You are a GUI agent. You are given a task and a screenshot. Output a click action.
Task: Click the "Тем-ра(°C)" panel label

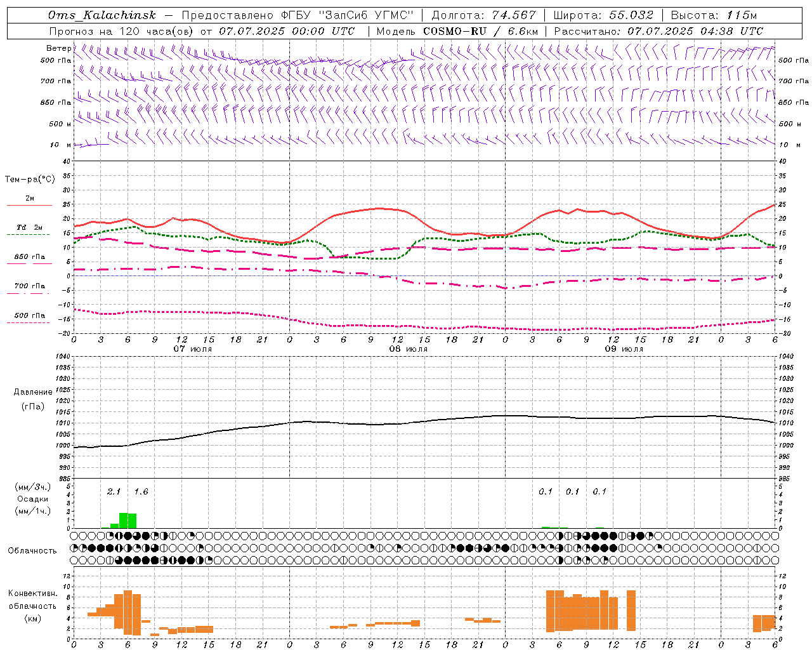30,180
